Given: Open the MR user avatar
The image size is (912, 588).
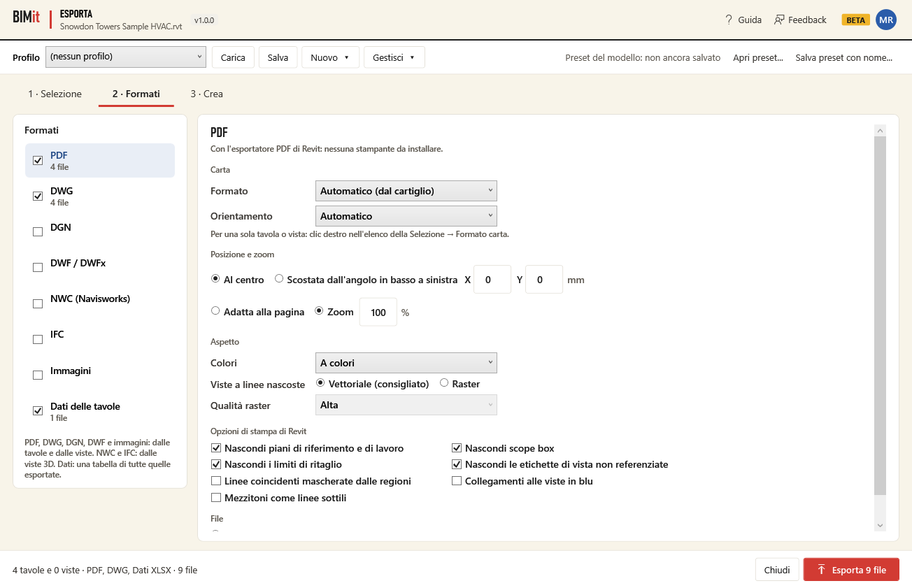Looking at the screenshot, I should [886, 20].
